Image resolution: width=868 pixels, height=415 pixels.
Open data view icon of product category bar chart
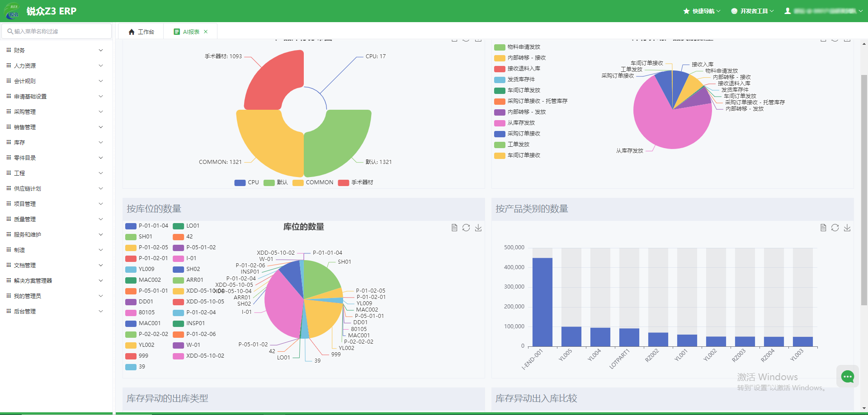(x=823, y=228)
